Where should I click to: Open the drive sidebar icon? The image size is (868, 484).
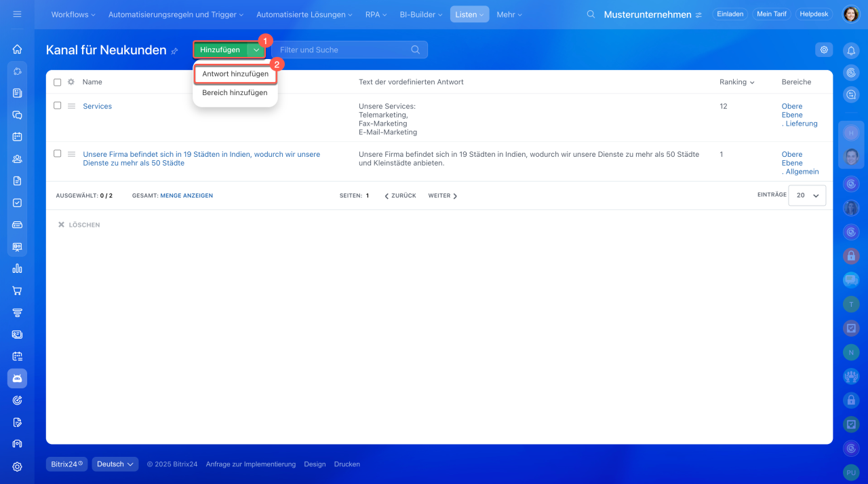tap(17, 225)
